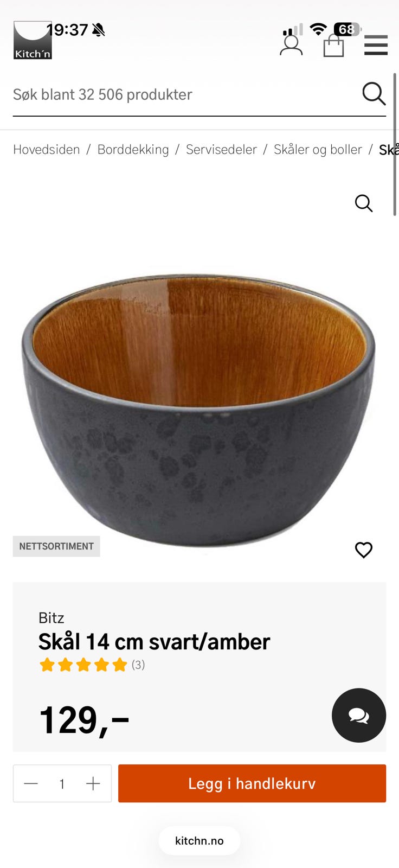Open Borddekking breadcrumb link
399x868 pixels.
[133, 149]
